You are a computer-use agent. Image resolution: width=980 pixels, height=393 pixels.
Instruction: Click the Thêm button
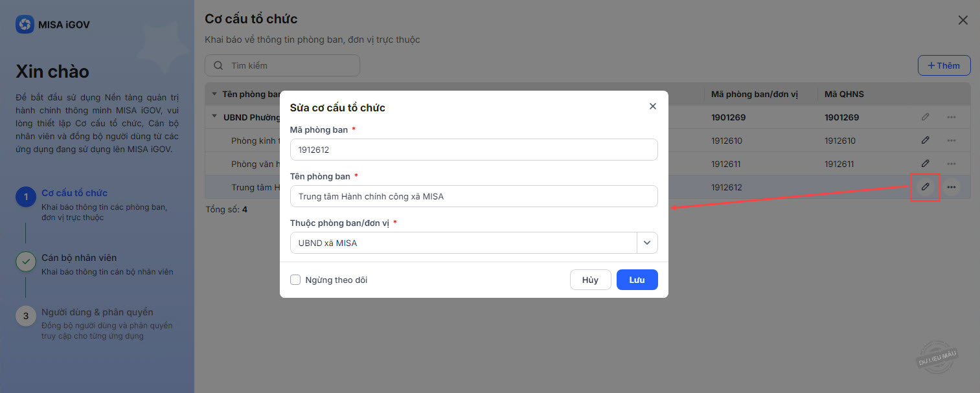[944, 65]
